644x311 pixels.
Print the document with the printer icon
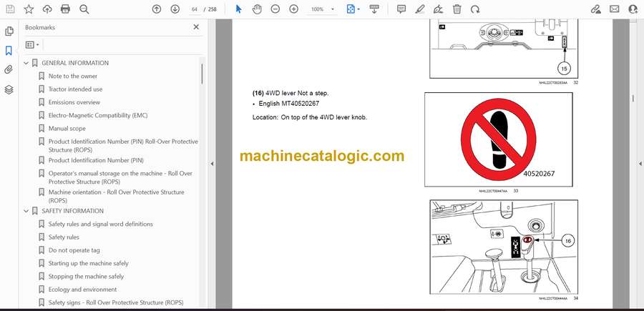point(65,9)
